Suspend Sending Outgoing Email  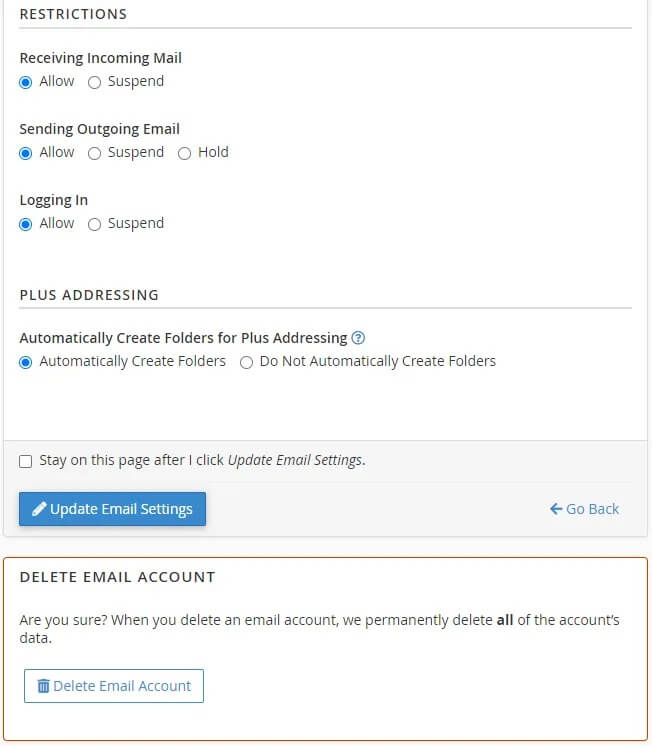click(x=95, y=153)
